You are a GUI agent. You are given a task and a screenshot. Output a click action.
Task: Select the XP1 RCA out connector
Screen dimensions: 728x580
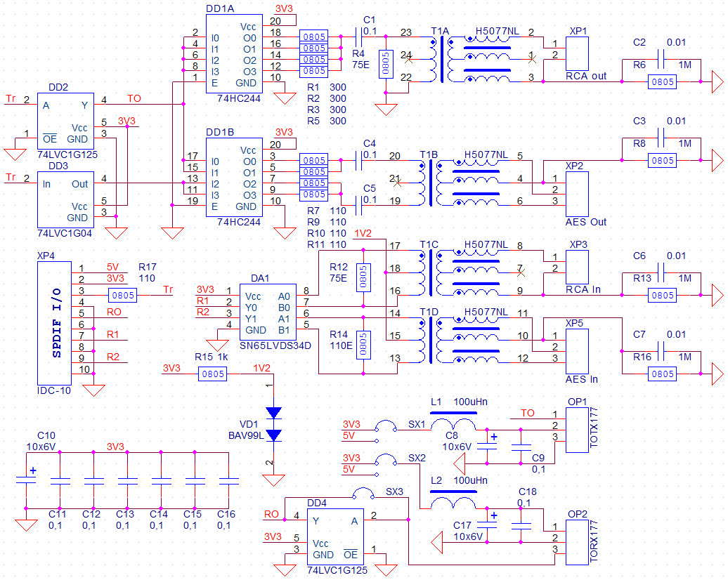[577, 54]
